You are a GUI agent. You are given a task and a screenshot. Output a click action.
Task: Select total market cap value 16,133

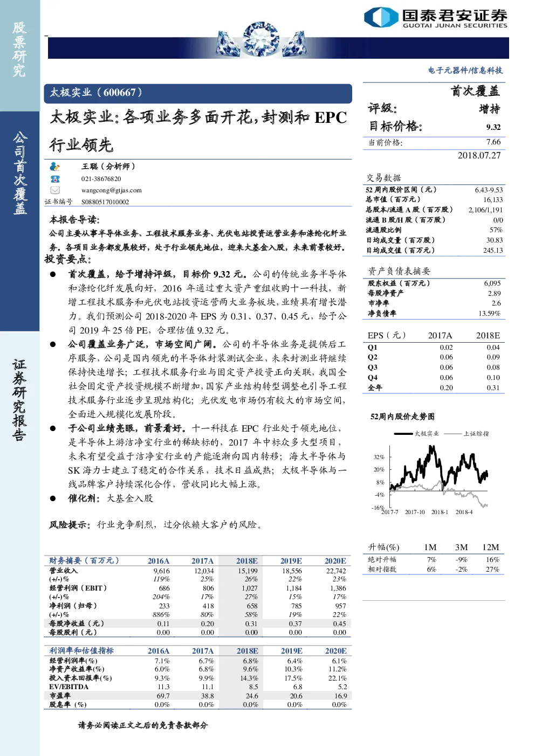[x=493, y=200]
